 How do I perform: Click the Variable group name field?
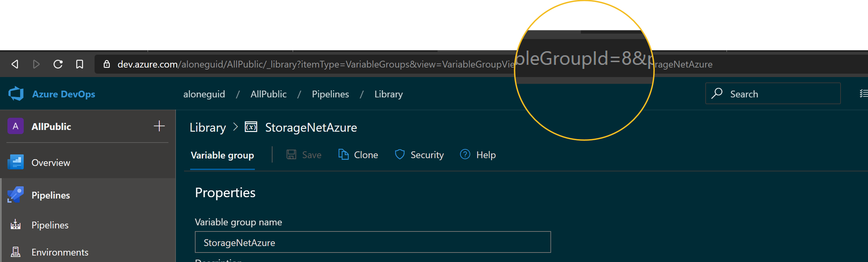(x=373, y=242)
